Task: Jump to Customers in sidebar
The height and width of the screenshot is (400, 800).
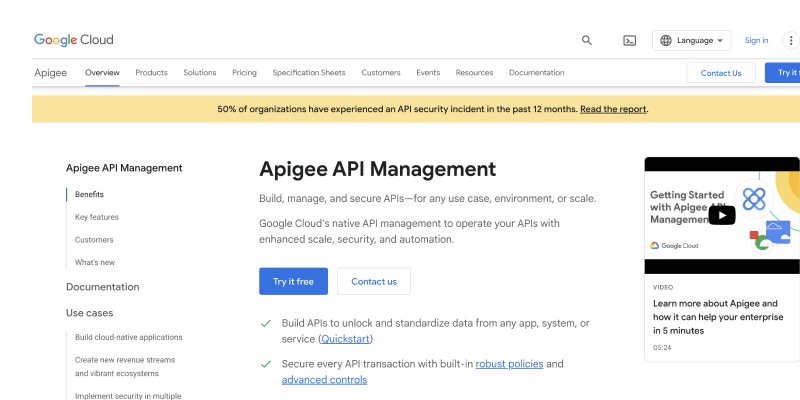Action: (94, 240)
